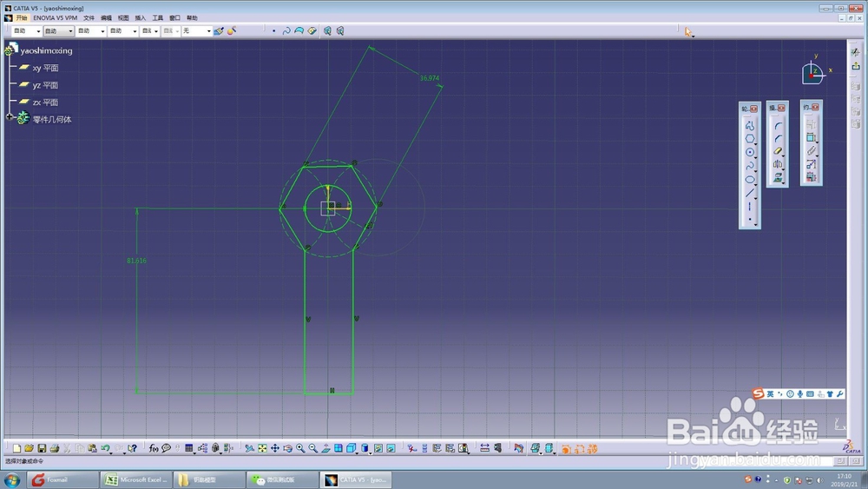
Task: Activate the Pan view tool
Action: click(x=275, y=448)
